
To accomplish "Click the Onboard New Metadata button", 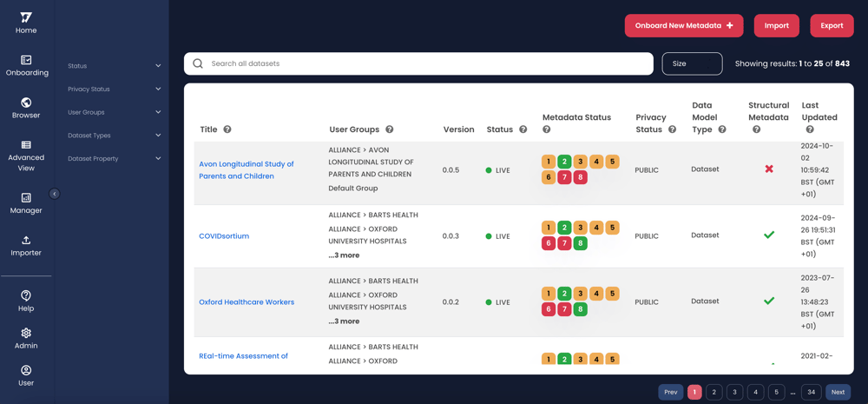I will pyautogui.click(x=683, y=26).
